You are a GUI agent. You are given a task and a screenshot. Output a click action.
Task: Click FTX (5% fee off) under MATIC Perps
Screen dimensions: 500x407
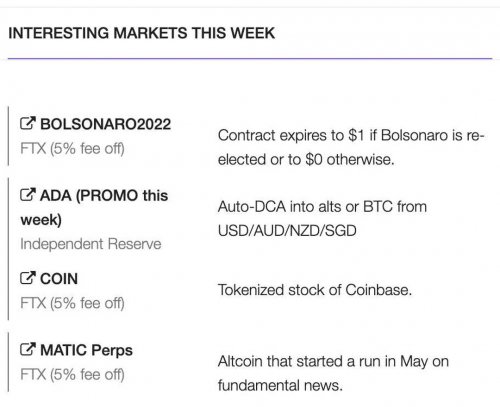72,375
